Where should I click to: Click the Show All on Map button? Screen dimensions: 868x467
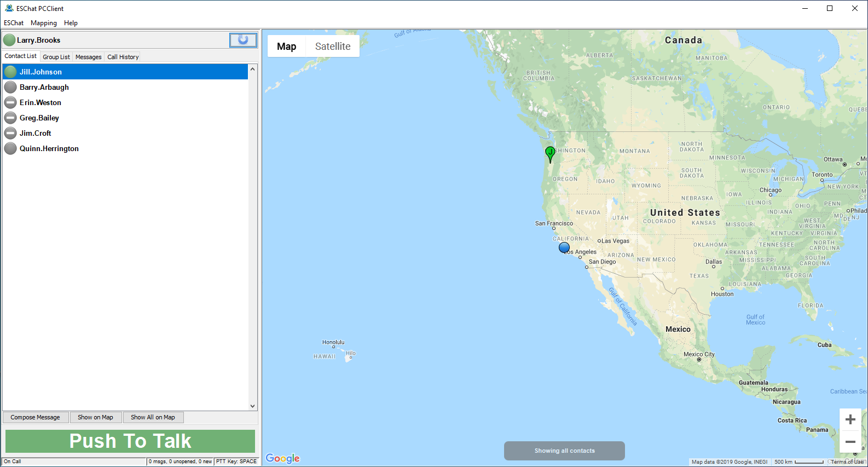click(153, 417)
